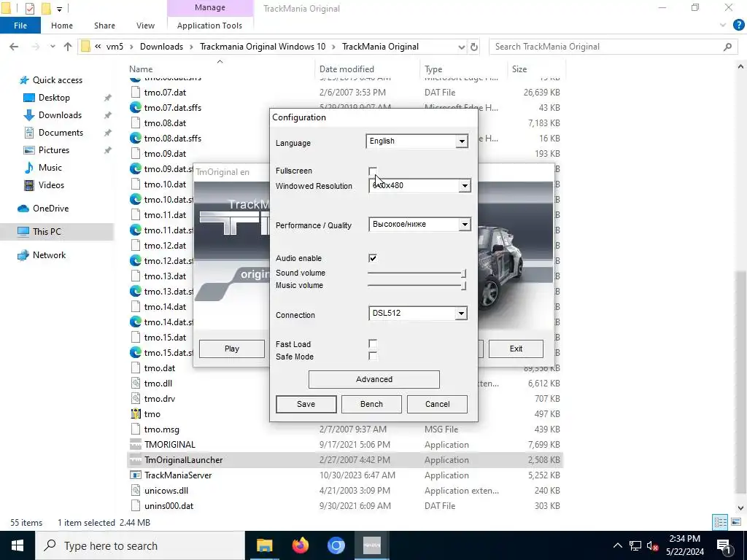Screen dimensions: 747x560
Task: Enable the Safe Mode checkbox
Action: pos(373,356)
